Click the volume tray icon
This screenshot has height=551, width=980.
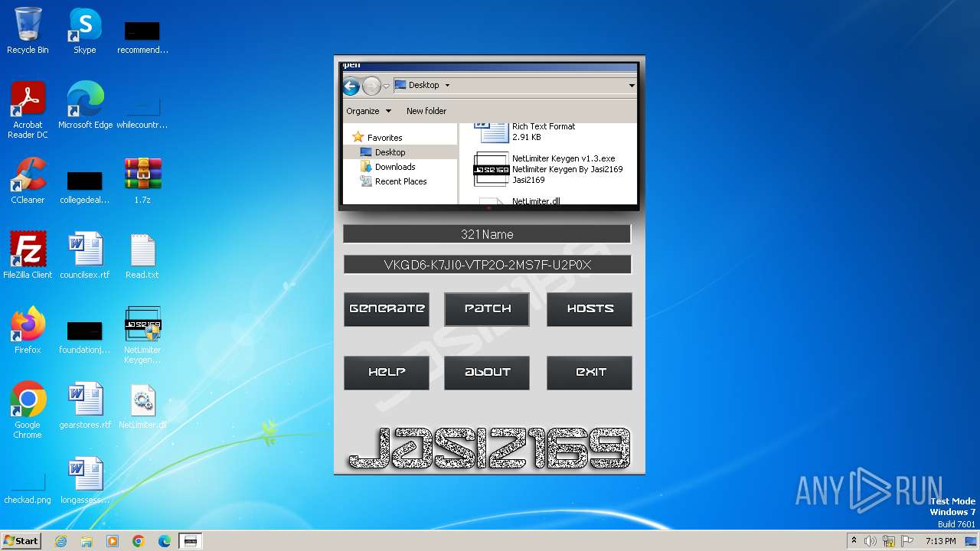pyautogui.click(x=871, y=541)
